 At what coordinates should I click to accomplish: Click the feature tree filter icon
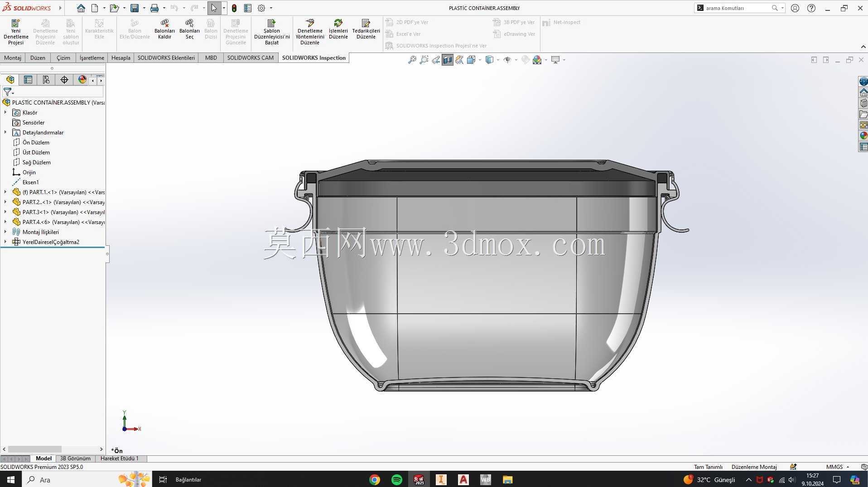[x=8, y=92]
